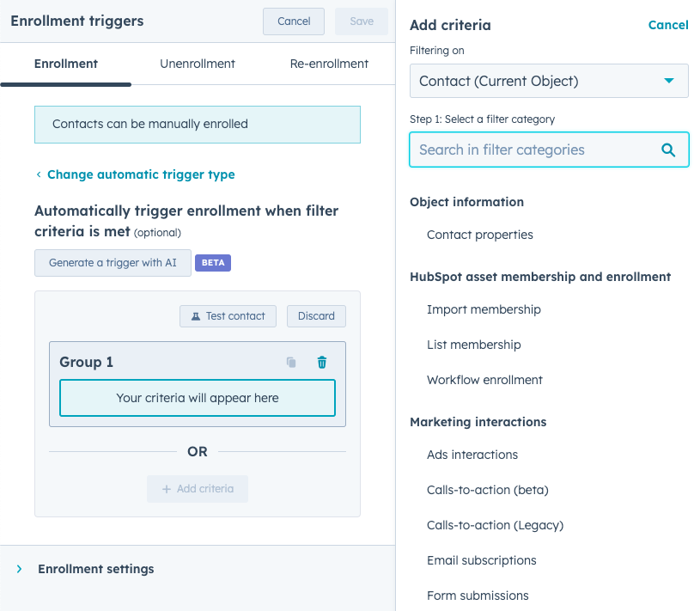Discard the current trigger group
Image resolution: width=700 pixels, height=611 pixels.
[x=316, y=315]
